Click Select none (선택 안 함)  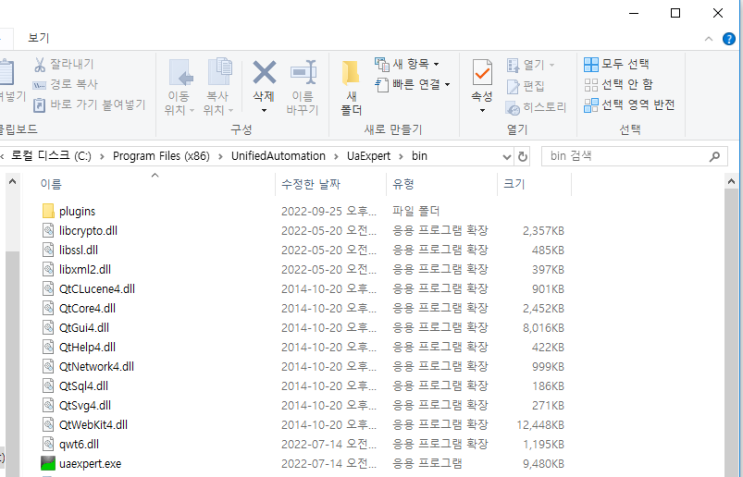(618, 84)
